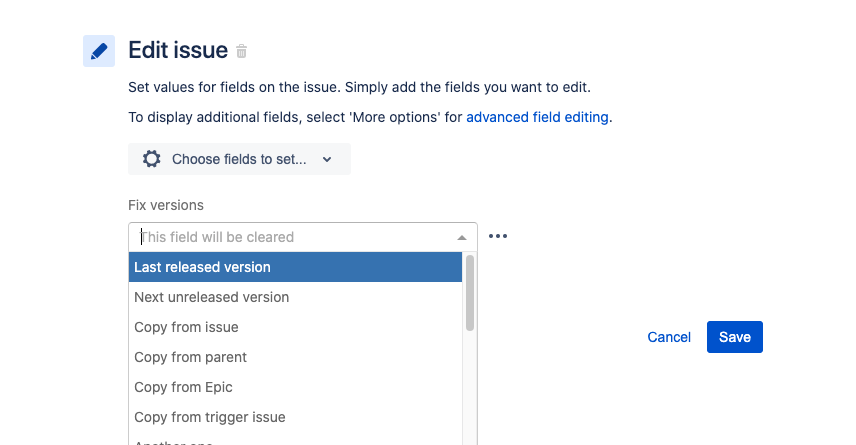Click the Fix versions field label
Viewport: 856px width, 445px height.
[166, 205]
